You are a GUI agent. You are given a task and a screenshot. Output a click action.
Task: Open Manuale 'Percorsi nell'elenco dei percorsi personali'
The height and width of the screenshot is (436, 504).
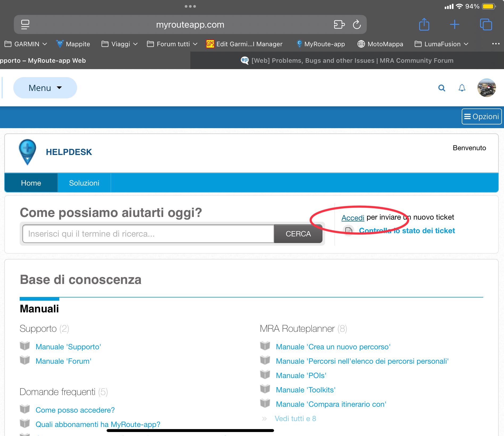362,361
